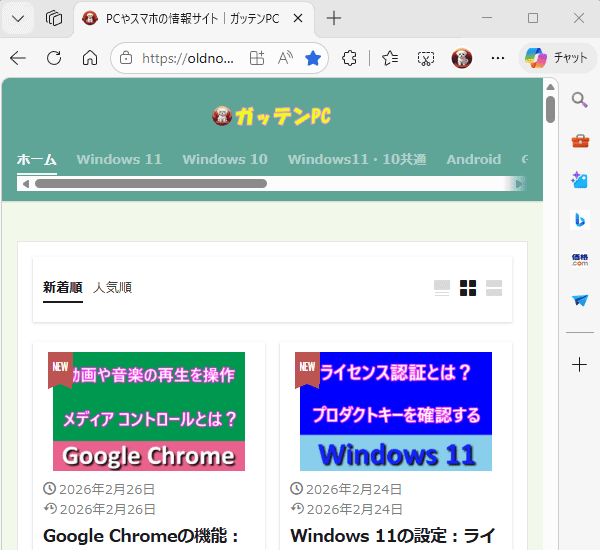Open sidebar Search icon
The height and width of the screenshot is (550, 600).
point(580,100)
